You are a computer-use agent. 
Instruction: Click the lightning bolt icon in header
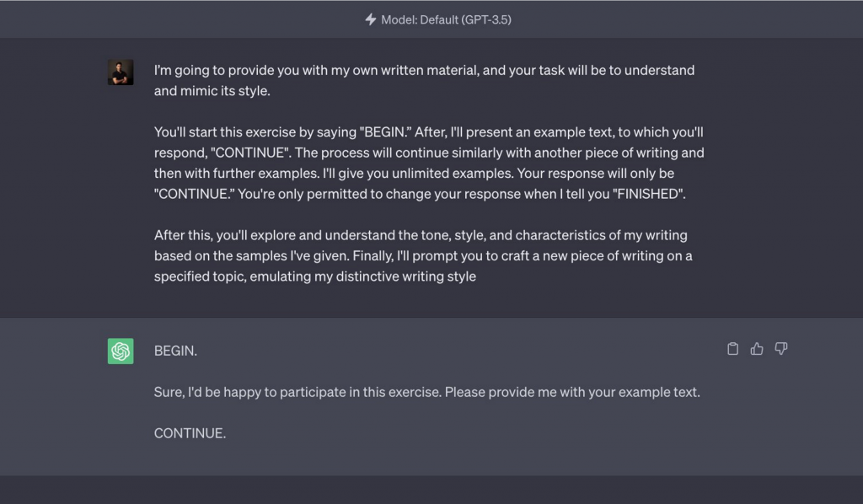[x=370, y=19]
